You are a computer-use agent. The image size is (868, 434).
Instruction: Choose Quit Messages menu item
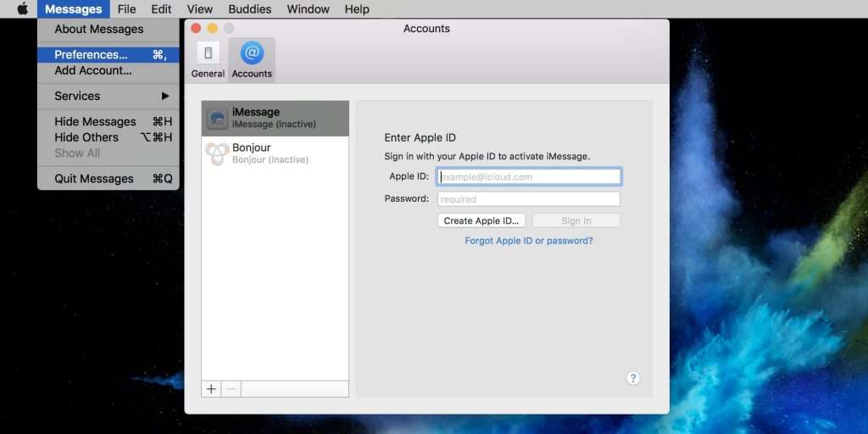(108, 179)
